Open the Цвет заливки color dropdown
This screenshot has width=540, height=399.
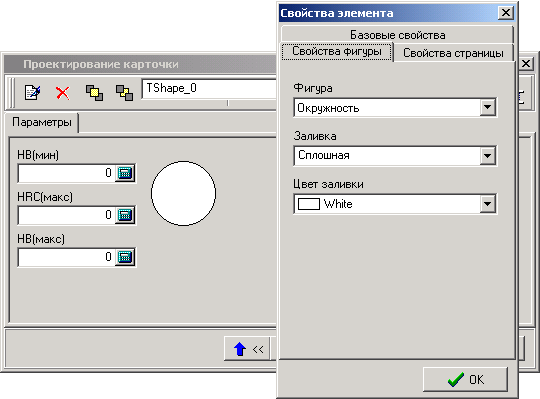488,204
